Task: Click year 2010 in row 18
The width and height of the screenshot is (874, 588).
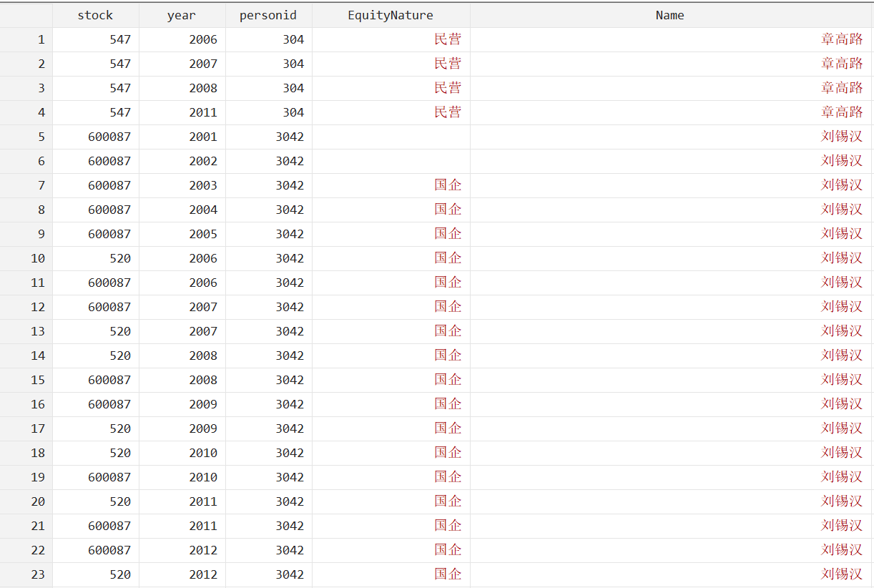Action: [203, 453]
